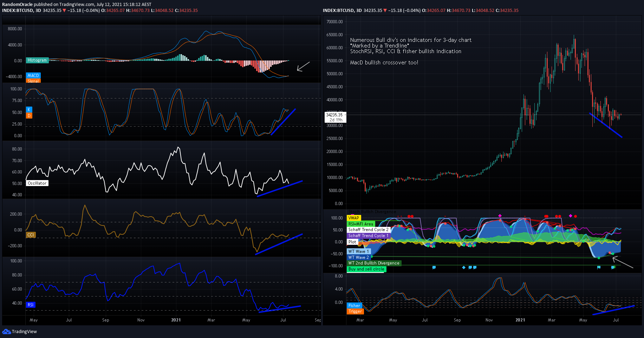The image size is (644, 338).
Task: Click the orange Trigger label
Action: pos(355,311)
